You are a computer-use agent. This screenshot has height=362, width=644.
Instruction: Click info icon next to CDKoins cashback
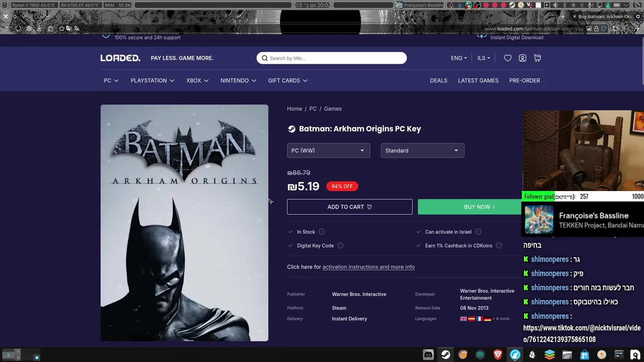[x=499, y=245]
